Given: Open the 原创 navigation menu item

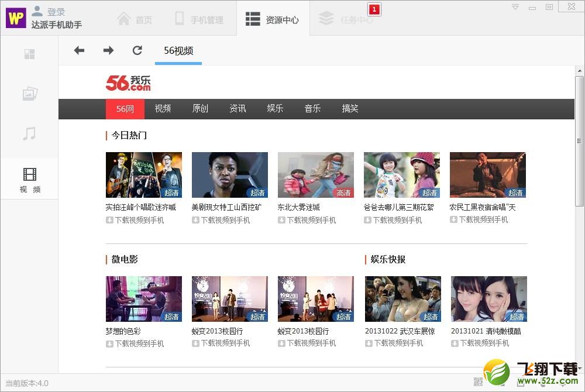Looking at the screenshot, I should click(x=200, y=109).
